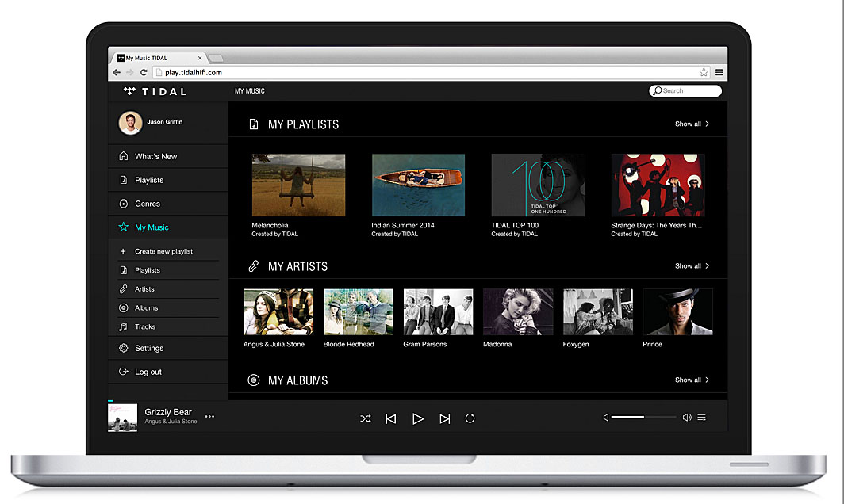Screen dimensions: 844x504
Task: Open the Melancholia playlist thumbnail
Action: (298, 185)
